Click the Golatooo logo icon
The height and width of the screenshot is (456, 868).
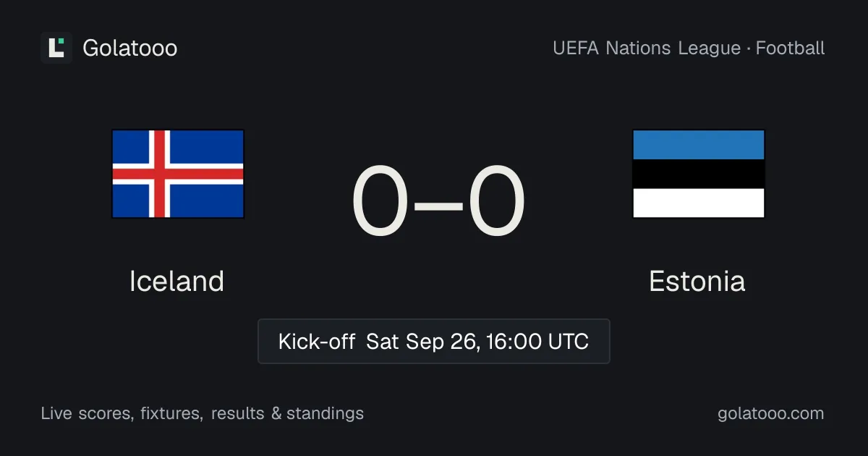point(56,48)
